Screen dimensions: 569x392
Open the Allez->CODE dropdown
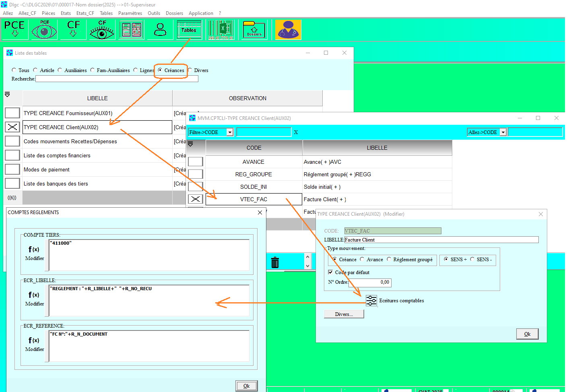tap(503, 132)
